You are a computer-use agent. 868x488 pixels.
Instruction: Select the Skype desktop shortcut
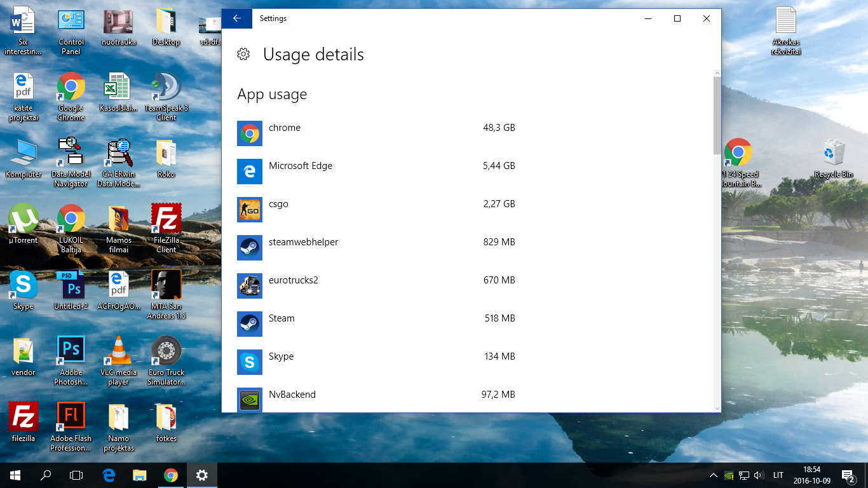(24, 290)
